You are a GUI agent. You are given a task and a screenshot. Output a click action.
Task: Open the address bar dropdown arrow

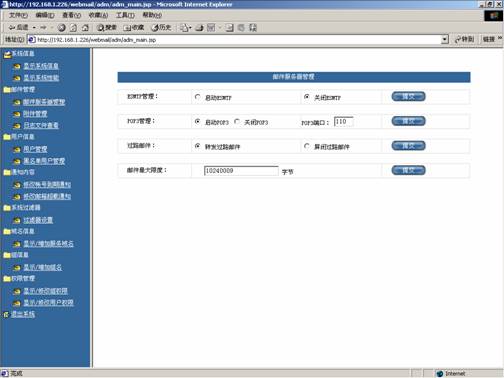[445, 40]
